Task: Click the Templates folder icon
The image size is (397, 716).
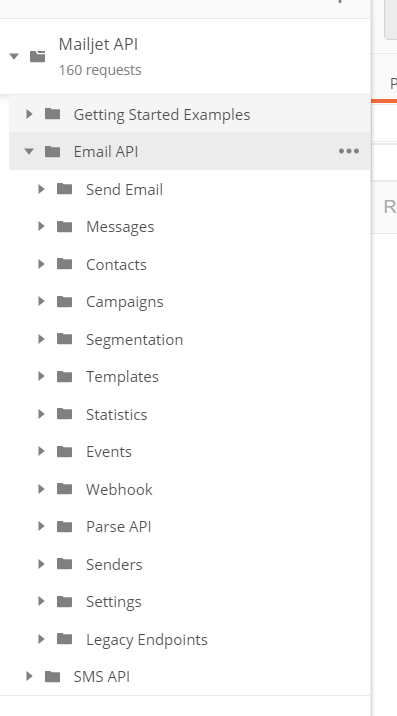Action: 64,376
